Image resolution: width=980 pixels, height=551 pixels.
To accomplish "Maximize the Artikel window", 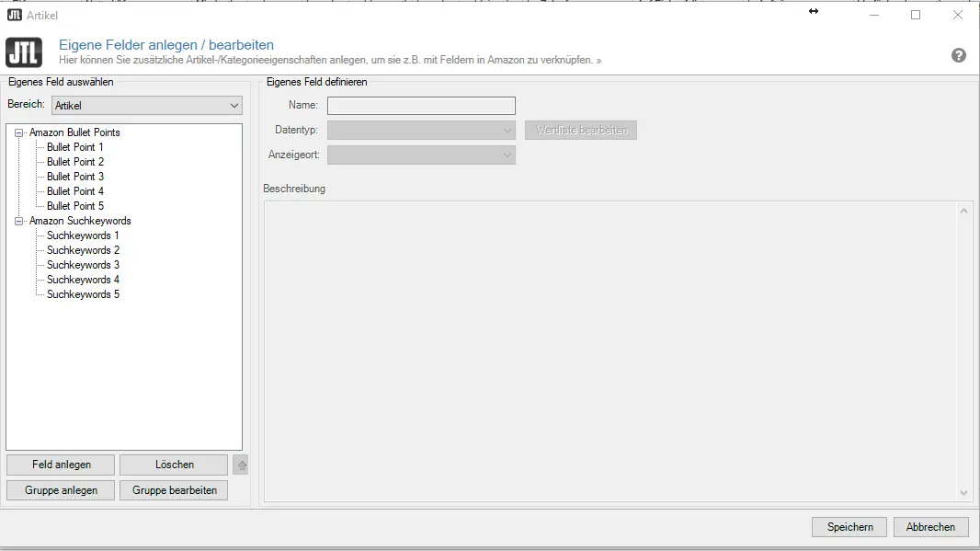I will pyautogui.click(x=916, y=15).
